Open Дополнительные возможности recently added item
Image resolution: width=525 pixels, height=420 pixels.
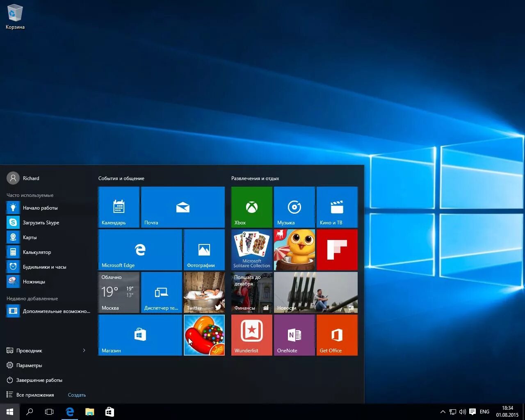(48, 311)
